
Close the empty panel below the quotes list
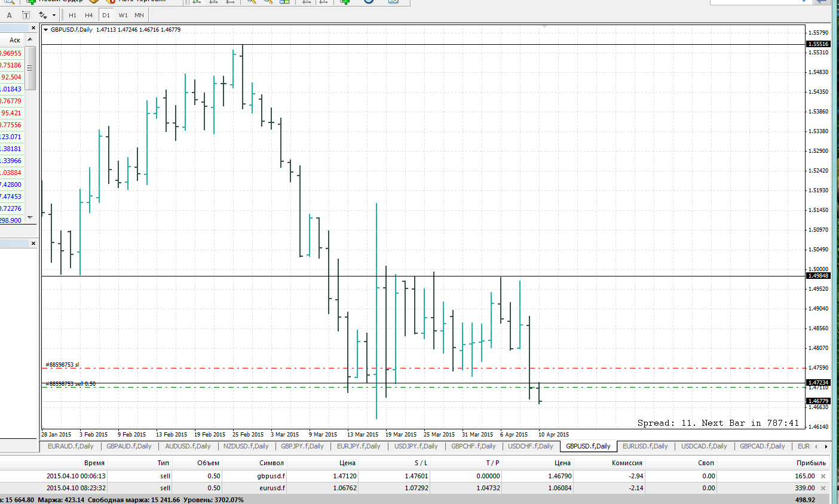33,244
